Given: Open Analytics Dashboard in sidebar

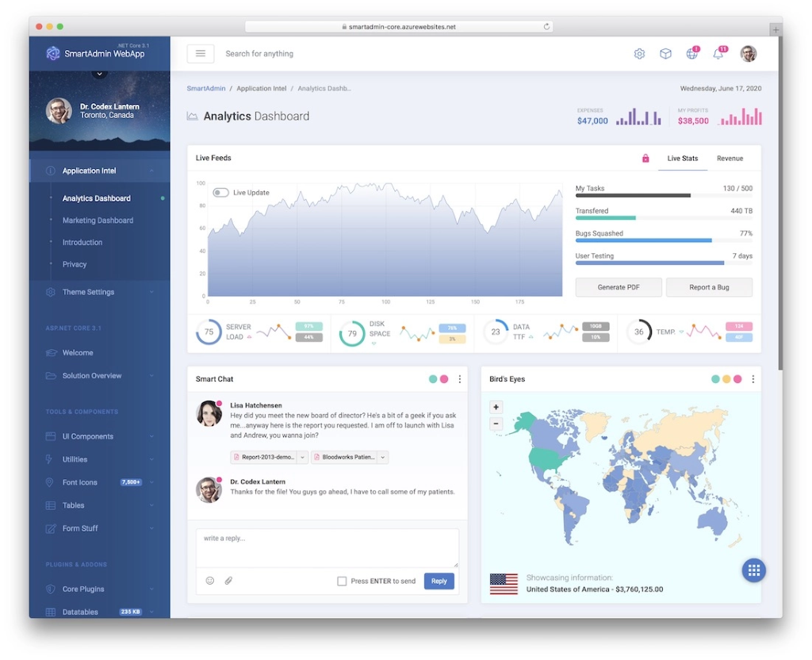Looking at the screenshot, I should 96,198.
